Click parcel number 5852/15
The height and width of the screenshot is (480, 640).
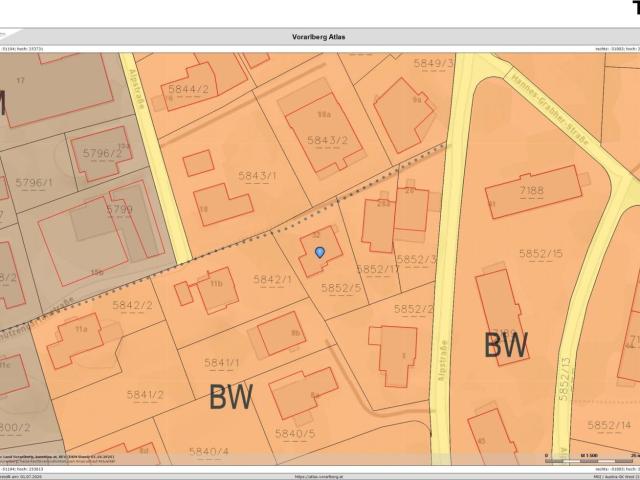tap(541, 253)
